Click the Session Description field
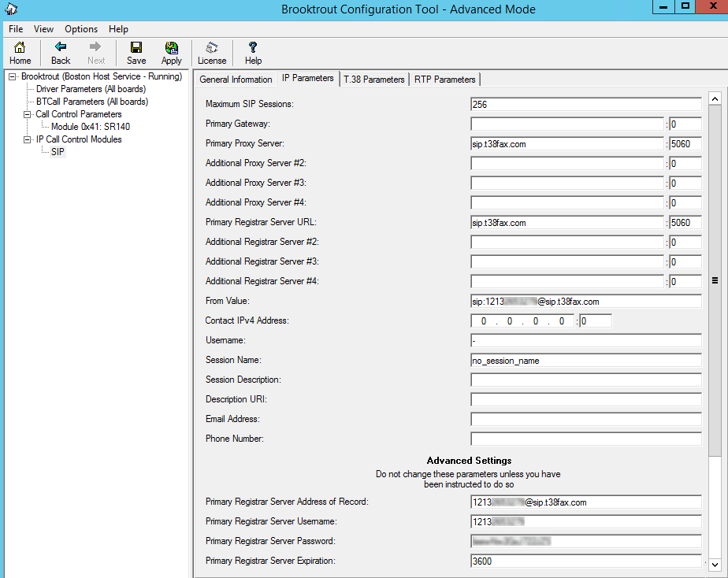 (x=585, y=380)
